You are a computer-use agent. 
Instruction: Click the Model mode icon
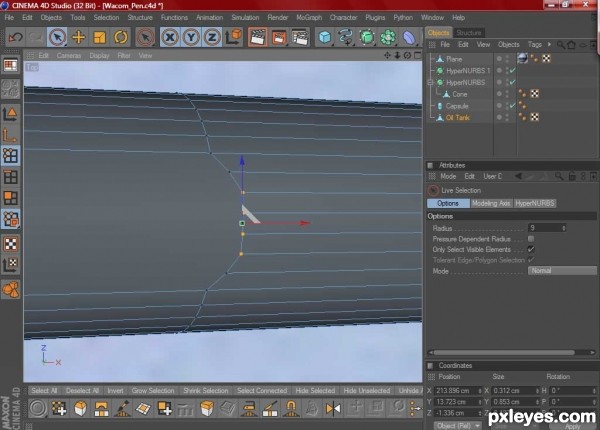tap(10, 114)
